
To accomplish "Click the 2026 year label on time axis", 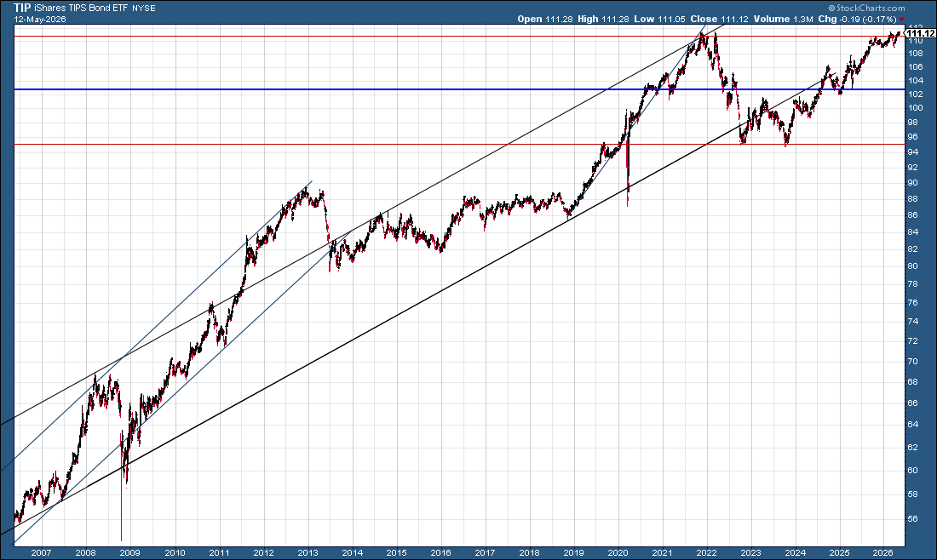I will pyautogui.click(x=883, y=553).
